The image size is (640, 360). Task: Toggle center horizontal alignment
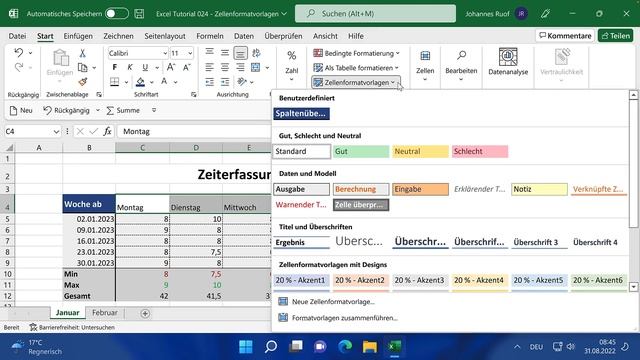(x=225, y=67)
